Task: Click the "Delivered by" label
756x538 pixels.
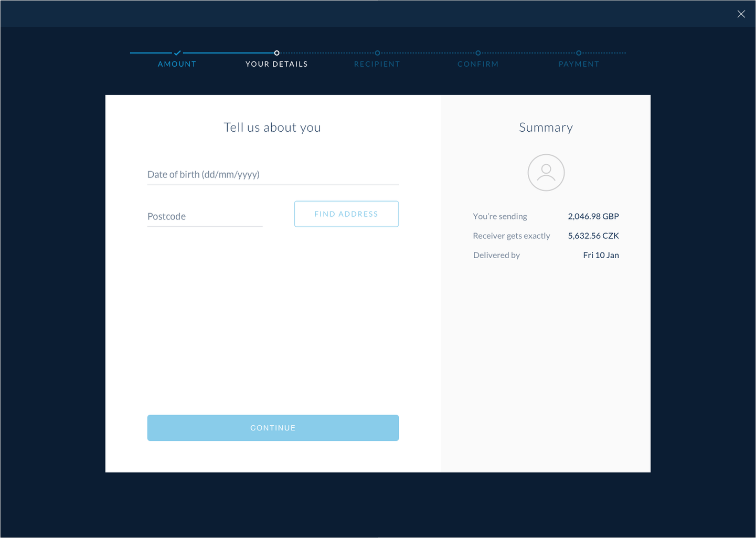Action: (496, 255)
